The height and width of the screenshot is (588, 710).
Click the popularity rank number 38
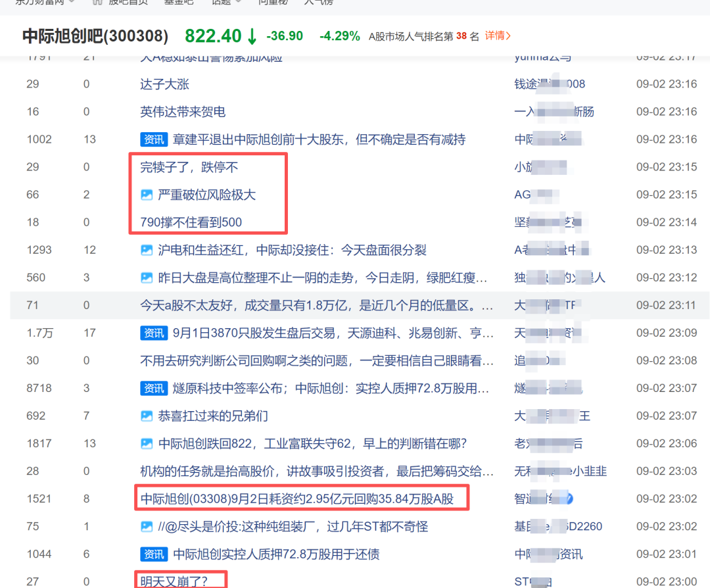[x=461, y=36]
